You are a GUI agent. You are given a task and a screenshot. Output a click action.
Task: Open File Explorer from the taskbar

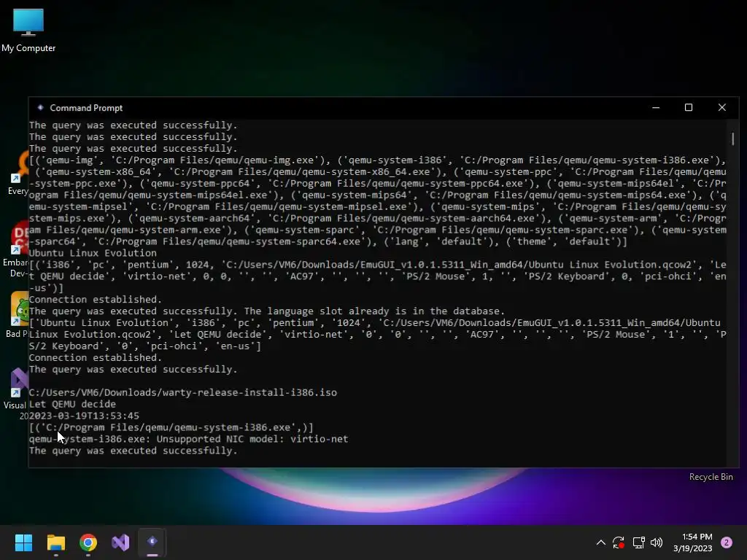[55, 542]
